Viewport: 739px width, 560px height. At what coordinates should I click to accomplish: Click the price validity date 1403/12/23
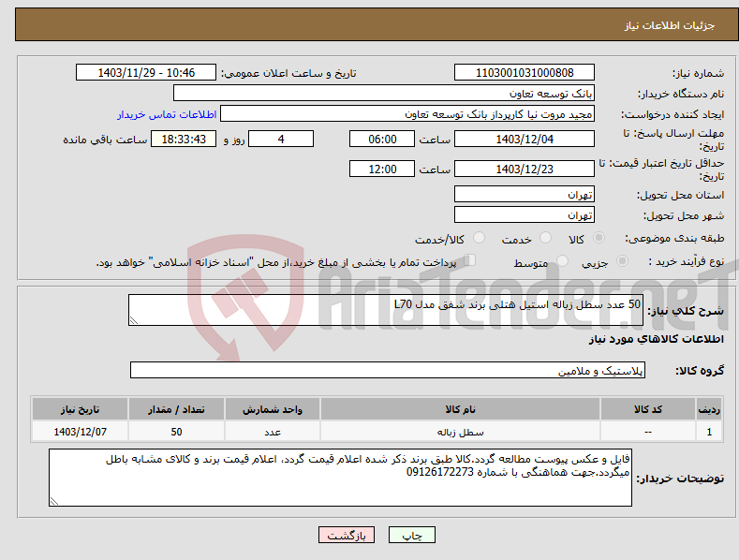[x=525, y=169]
